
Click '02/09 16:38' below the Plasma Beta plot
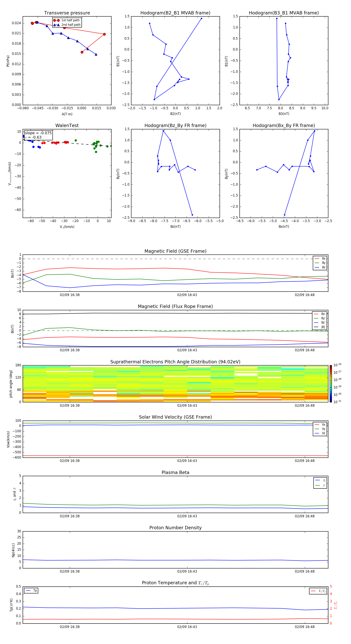pos(70,516)
